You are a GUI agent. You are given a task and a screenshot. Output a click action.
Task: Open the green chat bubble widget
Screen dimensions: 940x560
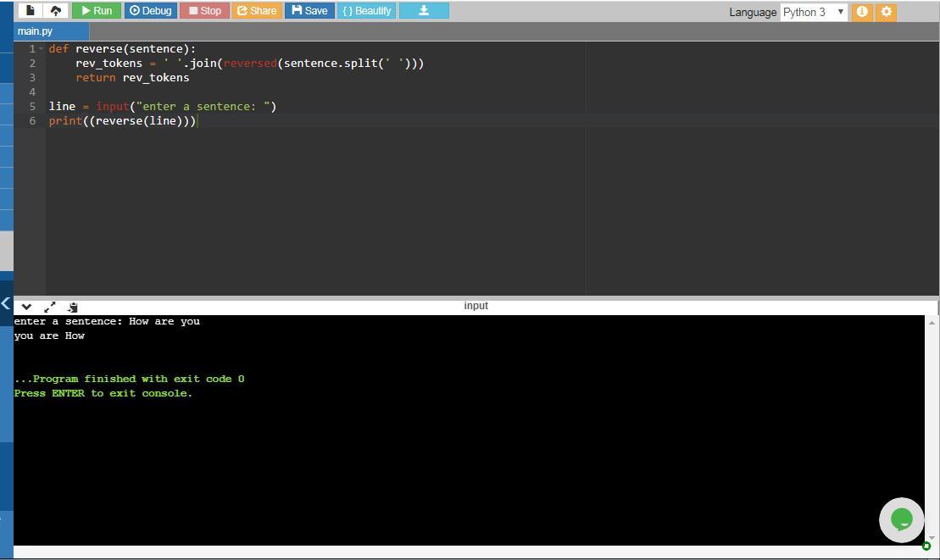pyautogui.click(x=901, y=519)
